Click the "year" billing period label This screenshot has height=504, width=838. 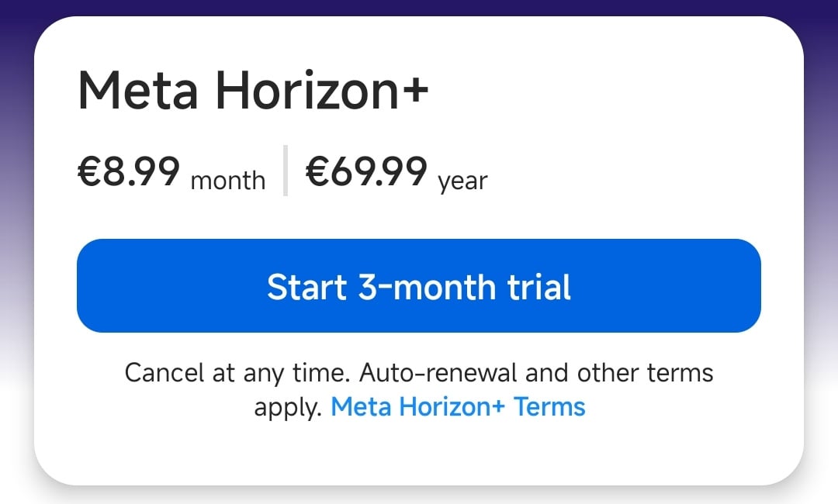(x=462, y=181)
